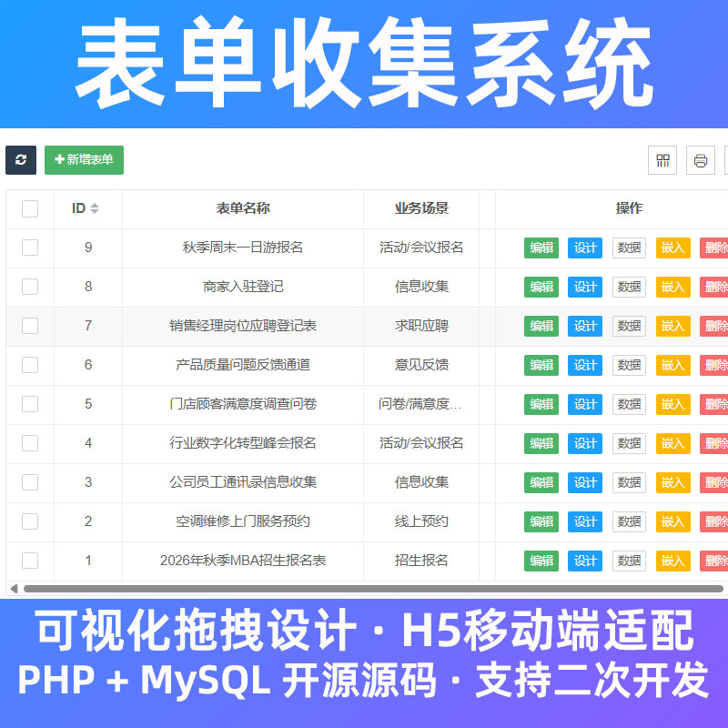Click 数据 for 公司员工通讯录信息收集
This screenshot has width=728, height=728.
[x=629, y=483]
